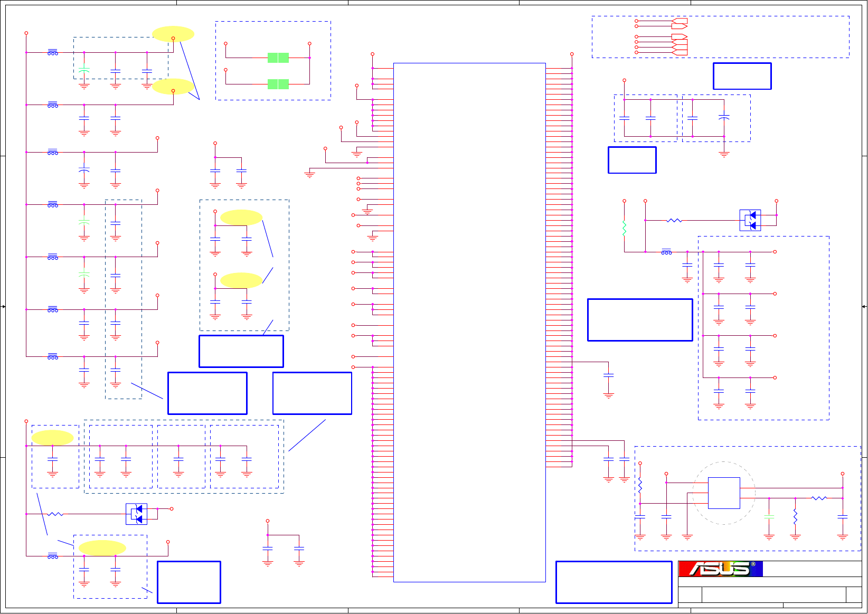
Task: Select the large central IC symbol outline
Action: coord(469,323)
